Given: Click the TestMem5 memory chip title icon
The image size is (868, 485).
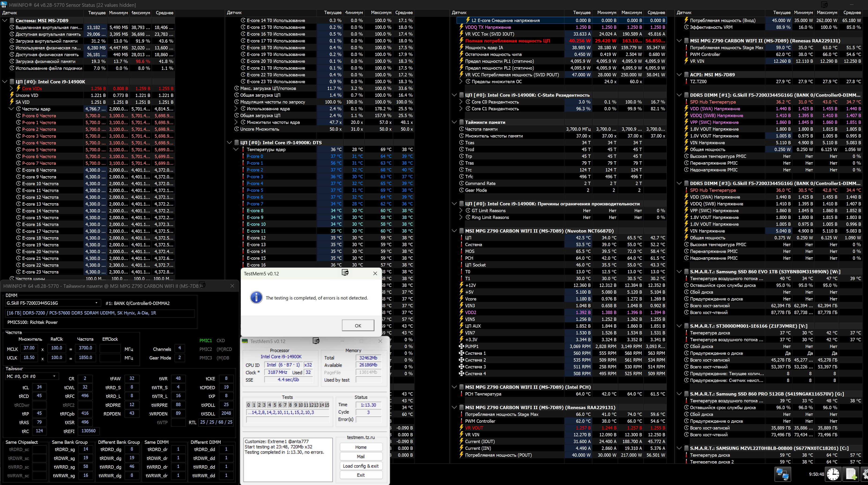Looking at the screenshot, I should 245,341.
